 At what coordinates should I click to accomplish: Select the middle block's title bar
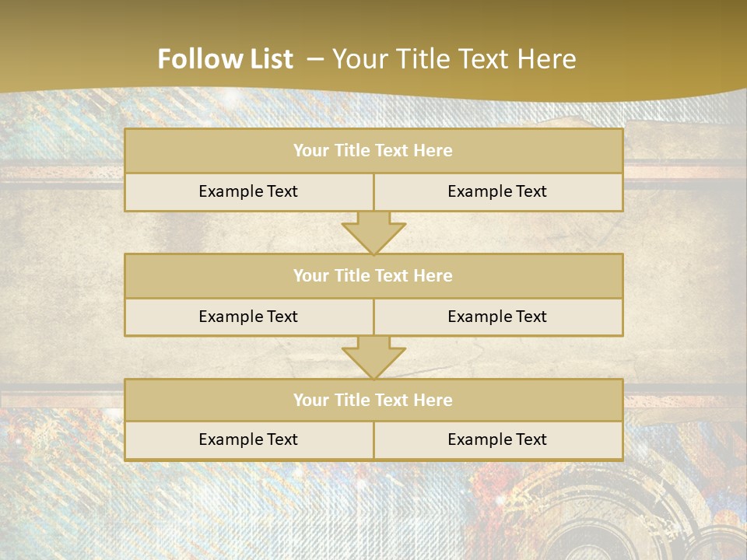pos(373,275)
